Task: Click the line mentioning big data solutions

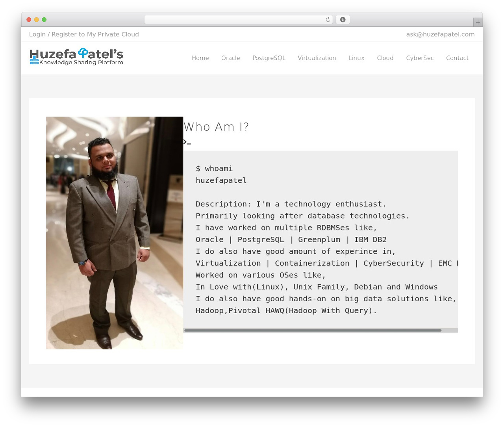Action: (326, 299)
